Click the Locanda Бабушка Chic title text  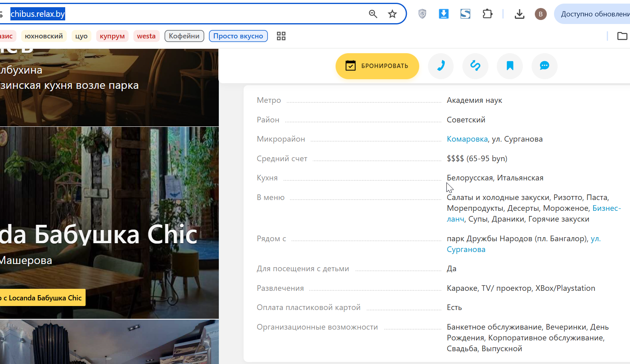click(98, 234)
